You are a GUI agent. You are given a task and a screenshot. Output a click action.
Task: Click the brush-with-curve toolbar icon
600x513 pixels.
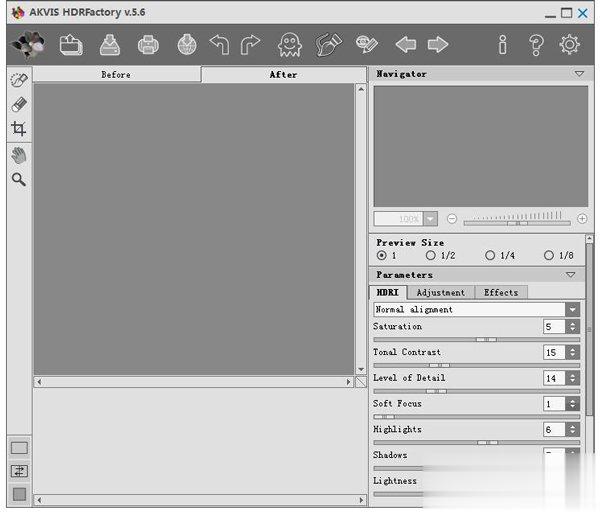point(328,45)
